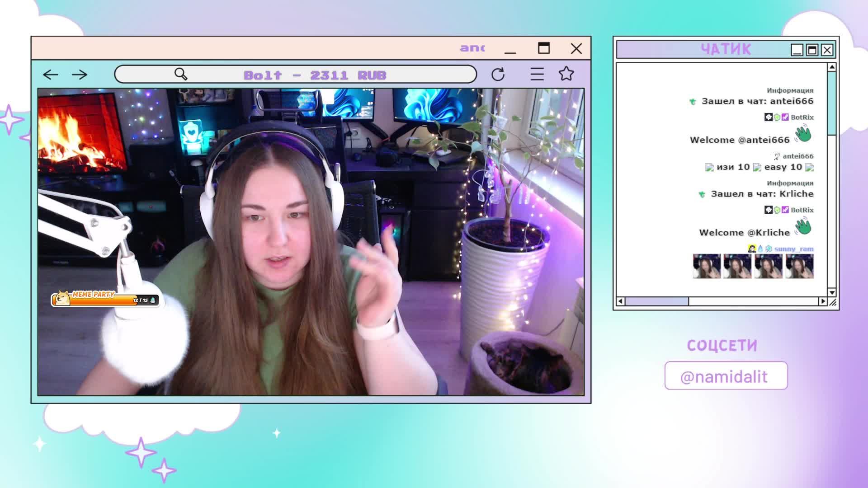Click the magnifying glass search icon
868x488 pixels.
coord(181,74)
